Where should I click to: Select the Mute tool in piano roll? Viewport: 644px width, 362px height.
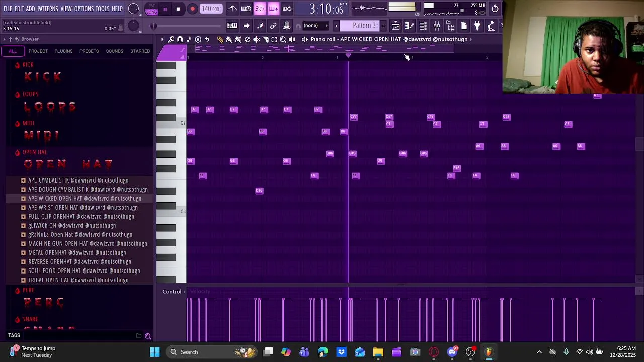(x=256, y=39)
